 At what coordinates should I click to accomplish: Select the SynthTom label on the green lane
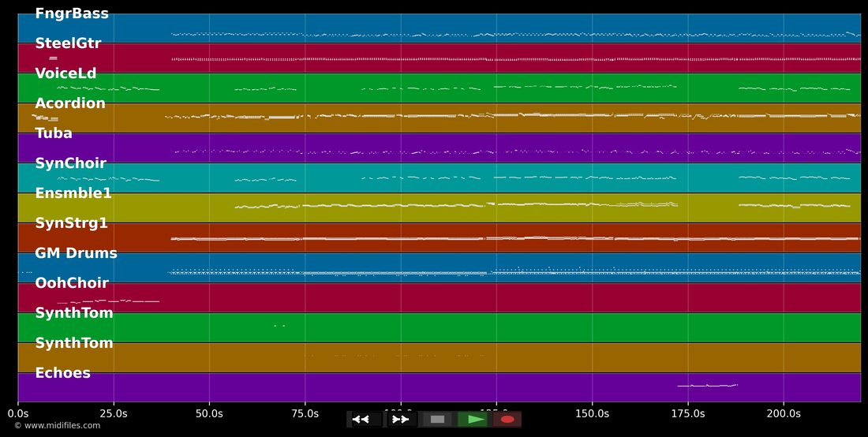(74, 313)
